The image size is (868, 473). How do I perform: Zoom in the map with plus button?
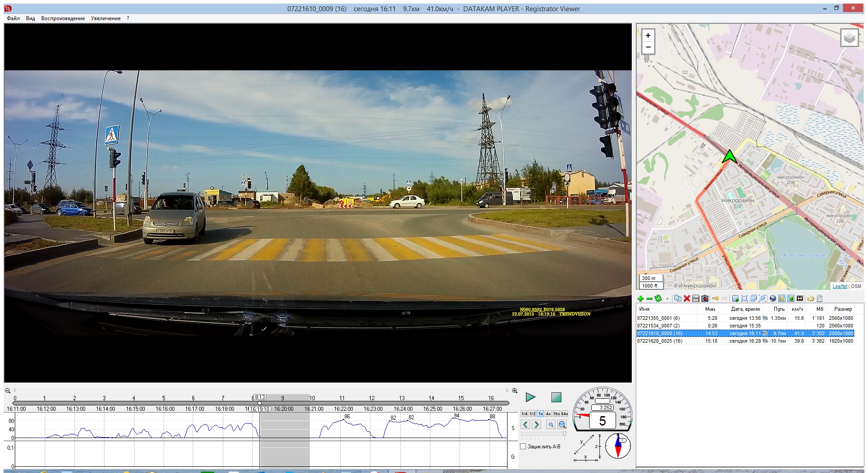[648, 35]
